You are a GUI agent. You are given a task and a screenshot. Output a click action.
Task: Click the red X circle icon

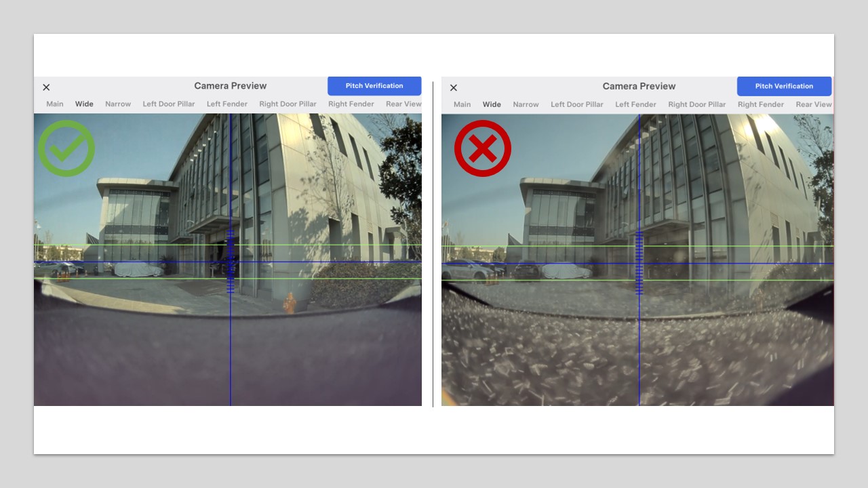click(482, 148)
